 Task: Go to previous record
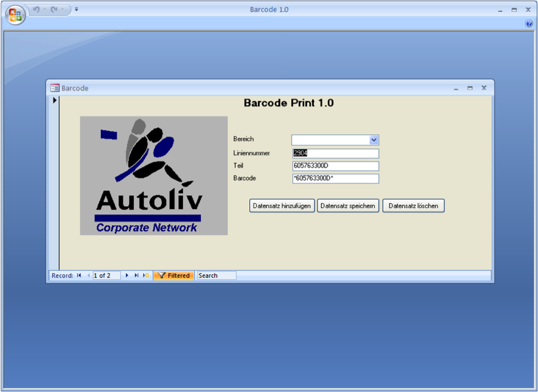pyautogui.click(x=88, y=276)
